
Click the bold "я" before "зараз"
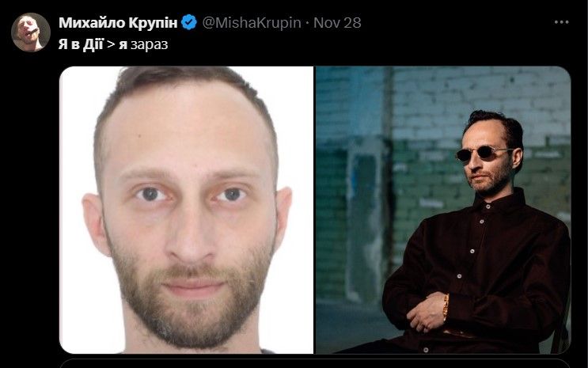[x=123, y=45]
